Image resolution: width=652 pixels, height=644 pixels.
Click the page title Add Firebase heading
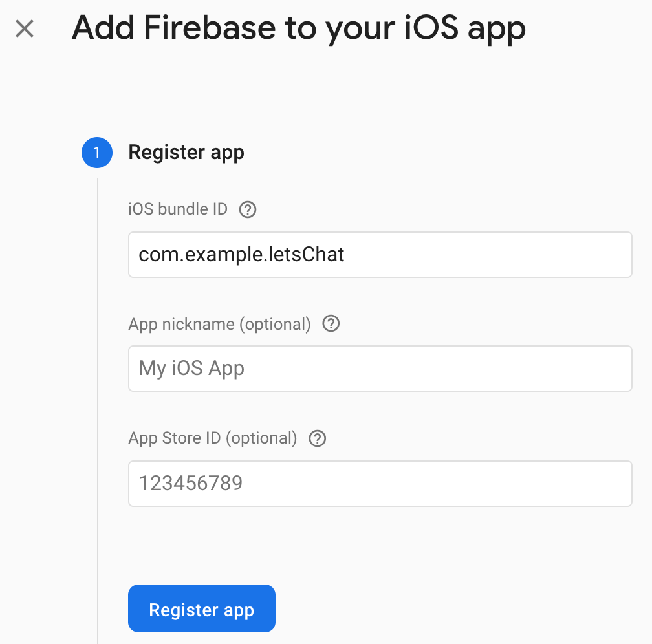coord(299,29)
